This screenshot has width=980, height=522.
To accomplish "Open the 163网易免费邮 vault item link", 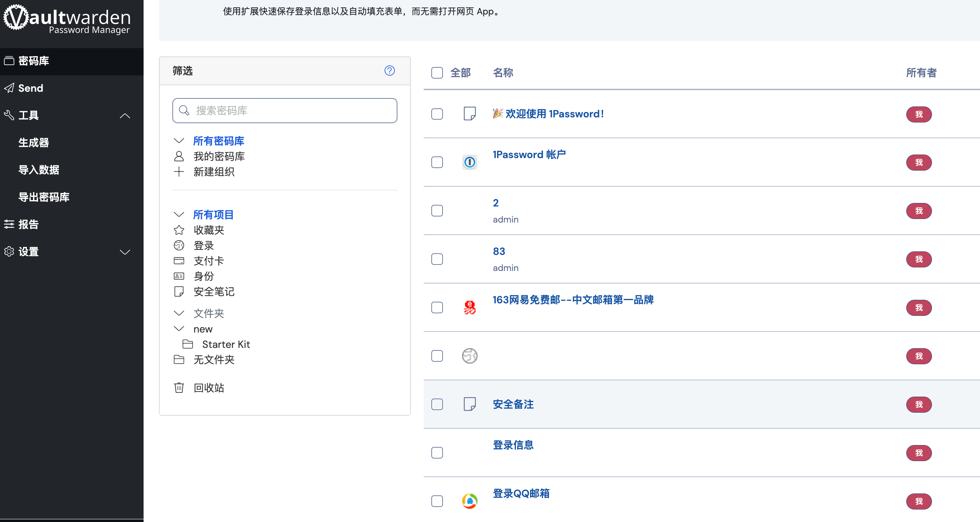I will pos(573,300).
